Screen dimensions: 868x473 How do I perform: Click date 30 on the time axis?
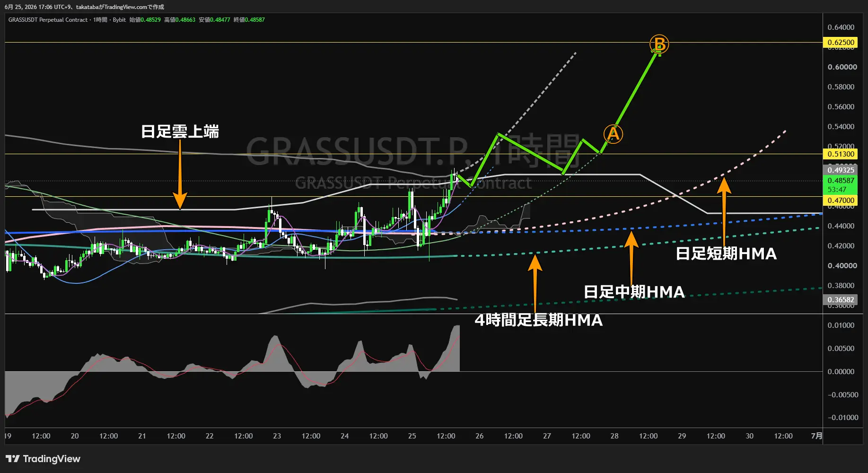pyautogui.click(x=750, y=436)
